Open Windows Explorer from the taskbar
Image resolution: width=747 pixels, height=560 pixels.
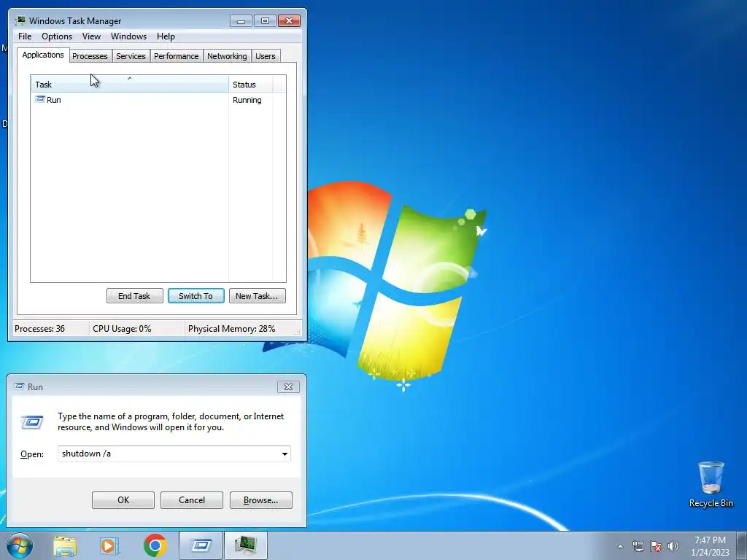click(65, 545)
